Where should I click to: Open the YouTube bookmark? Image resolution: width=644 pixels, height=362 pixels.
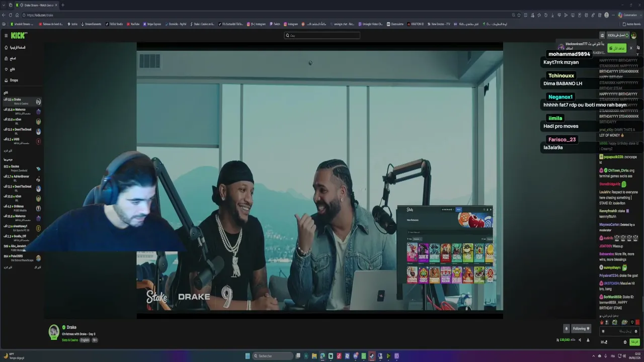tap(133, 24)
